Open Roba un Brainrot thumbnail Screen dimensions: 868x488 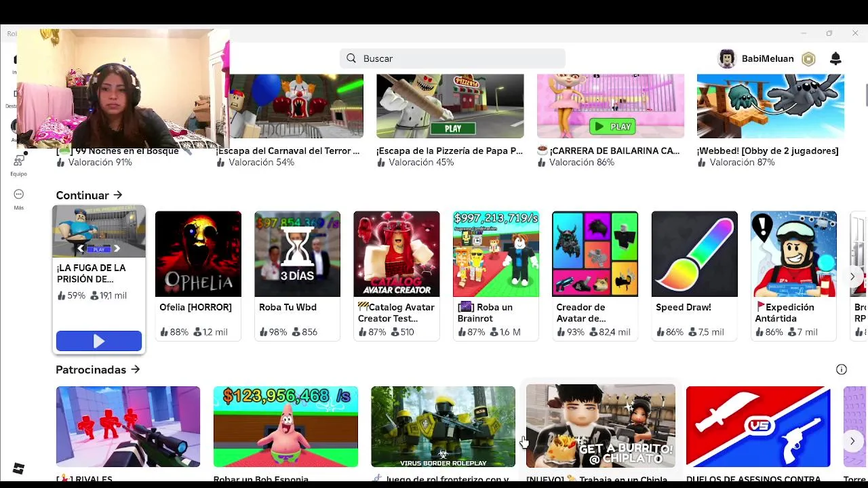tap(496, 254)
